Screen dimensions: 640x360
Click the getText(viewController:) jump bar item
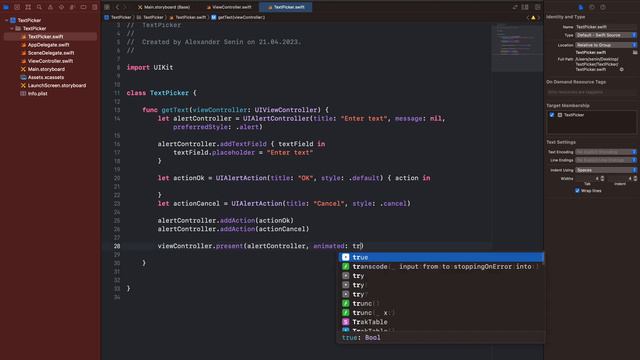(238, 18)
